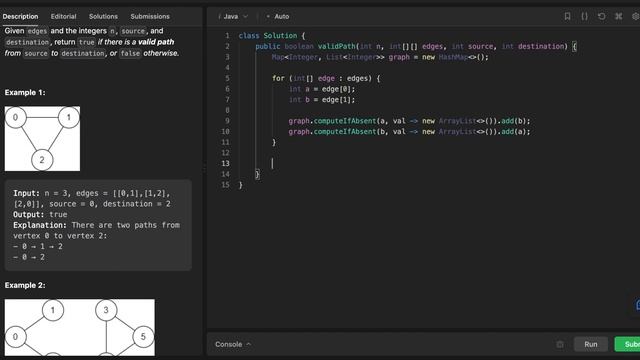Switch to the Solutions tab

[103, 16]
